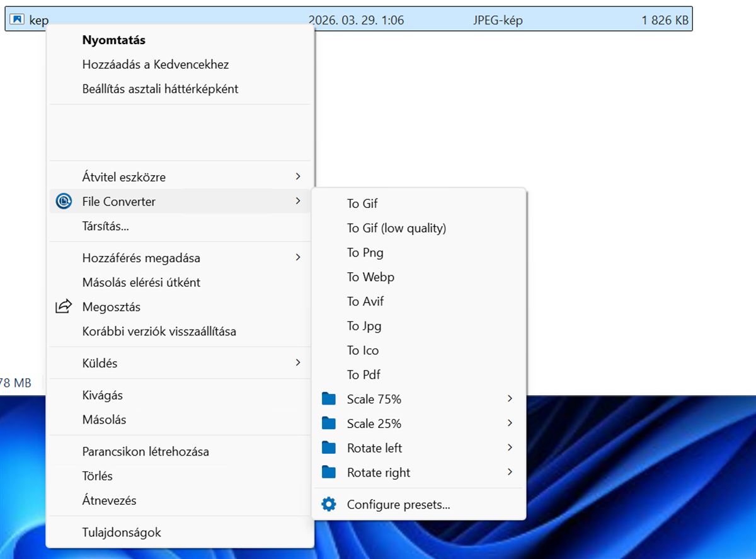This screenshot has height=559, width=756.
Task: Click the folder icon beside Rotate right
Action: [328, 472]
